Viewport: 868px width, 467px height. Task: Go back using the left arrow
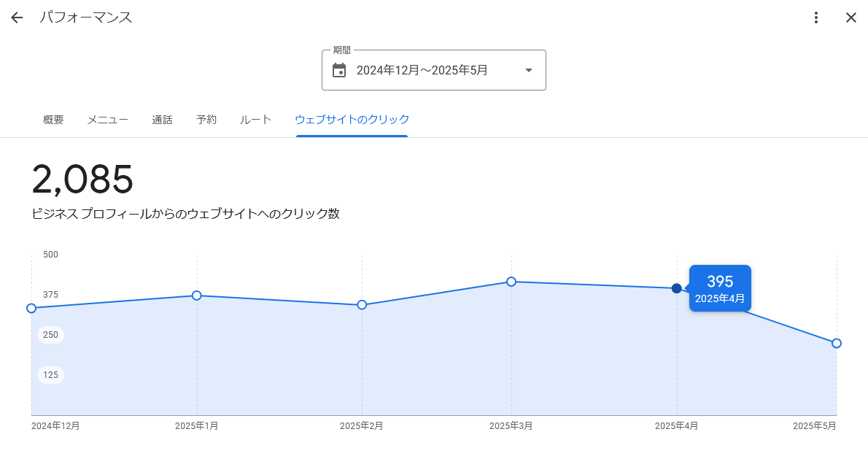(x=17, y=18)
